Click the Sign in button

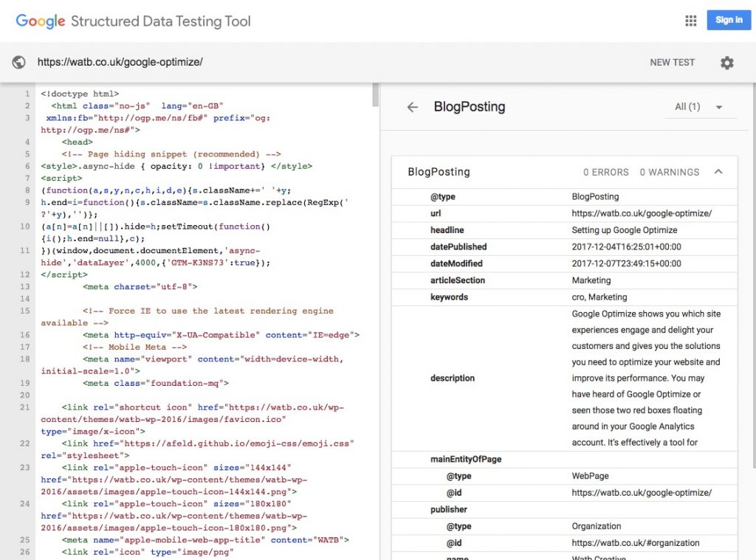click(x=728, y=20)
